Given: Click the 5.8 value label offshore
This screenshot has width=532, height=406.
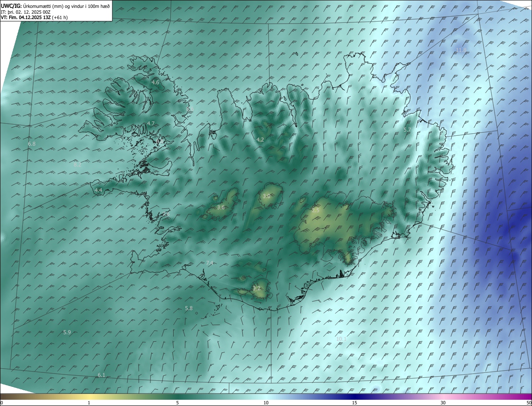Looking at the screenshot, I should click(189, 308).
